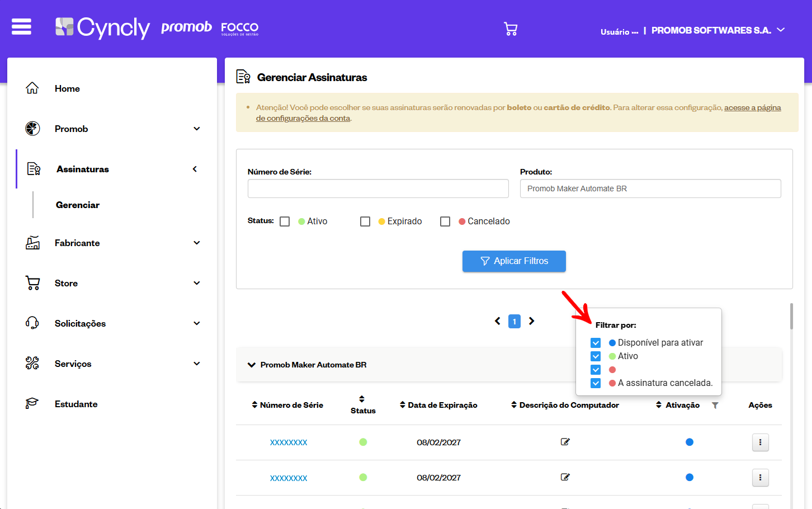Click the Fabricante factory icon
This screenshot has width=812, height=509.
click(32, 243)
